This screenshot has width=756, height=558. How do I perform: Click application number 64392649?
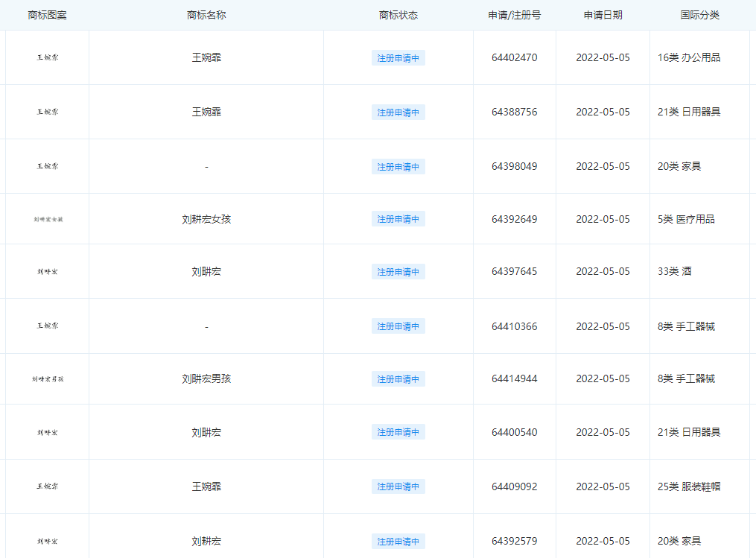pos(515,220)
